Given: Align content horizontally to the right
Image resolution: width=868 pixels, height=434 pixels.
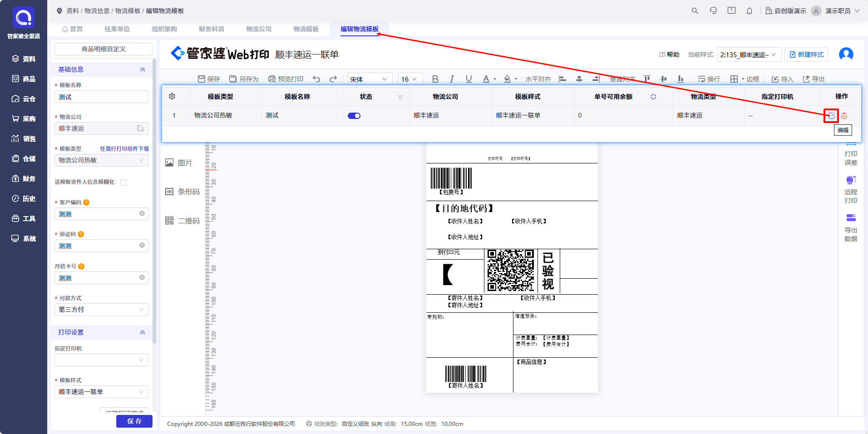Looking at the screenshot, I should 596,79.
